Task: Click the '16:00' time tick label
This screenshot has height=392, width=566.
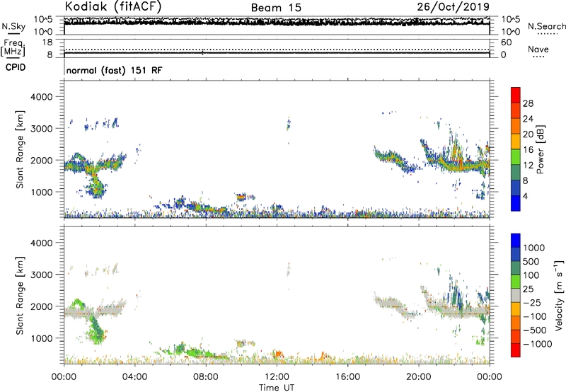Action: (347, 377)
